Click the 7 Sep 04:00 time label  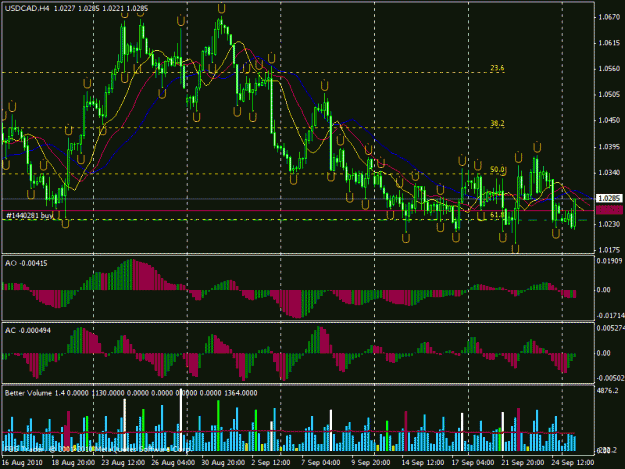point(320,463)
